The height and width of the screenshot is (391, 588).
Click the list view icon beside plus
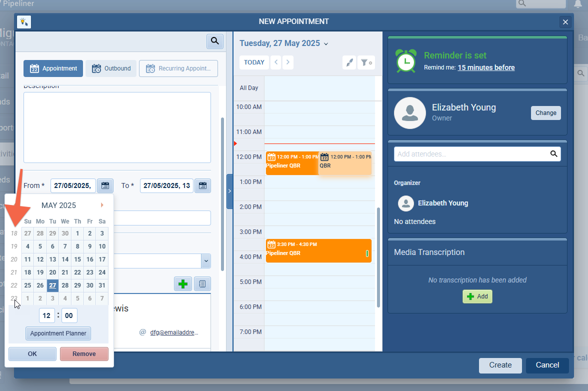202,284
